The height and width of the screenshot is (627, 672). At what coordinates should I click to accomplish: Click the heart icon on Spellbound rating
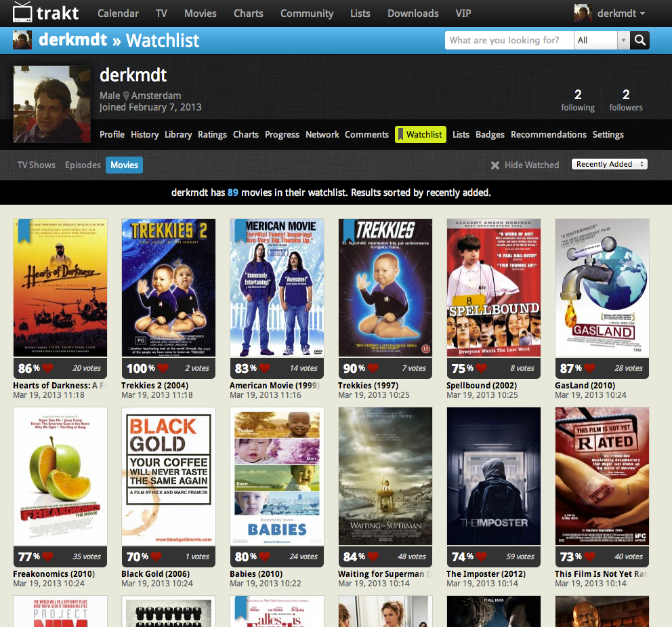[481, 368]
